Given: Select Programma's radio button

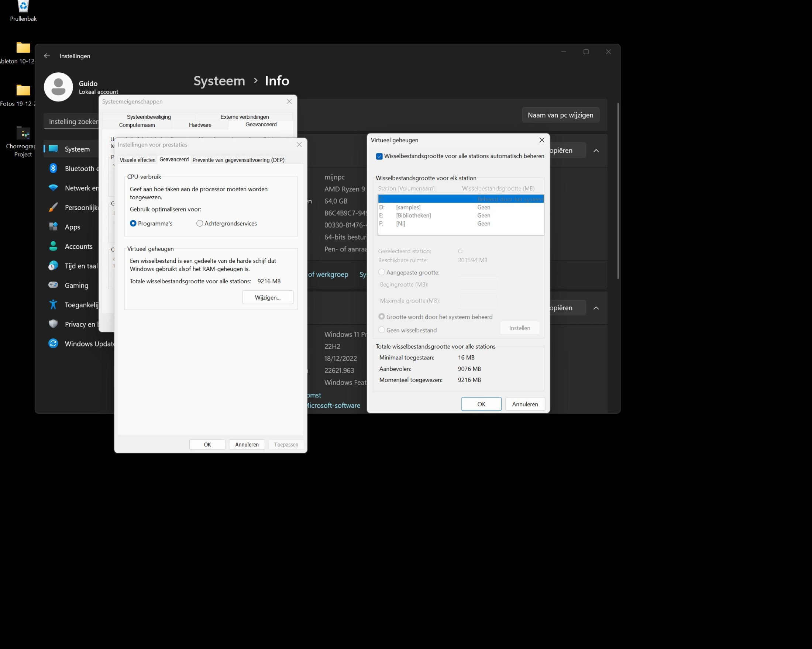Looking at the screenshot, I should click(133, 223).
